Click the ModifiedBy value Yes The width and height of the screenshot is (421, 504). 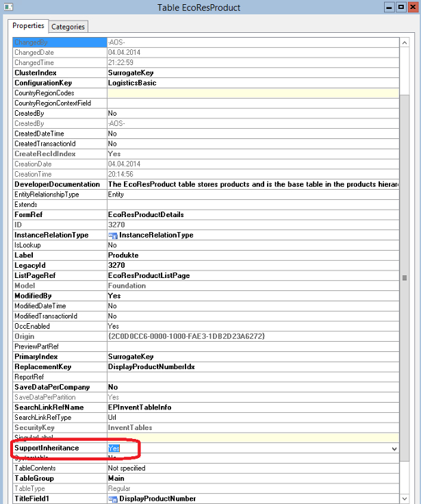coord(114,296)
